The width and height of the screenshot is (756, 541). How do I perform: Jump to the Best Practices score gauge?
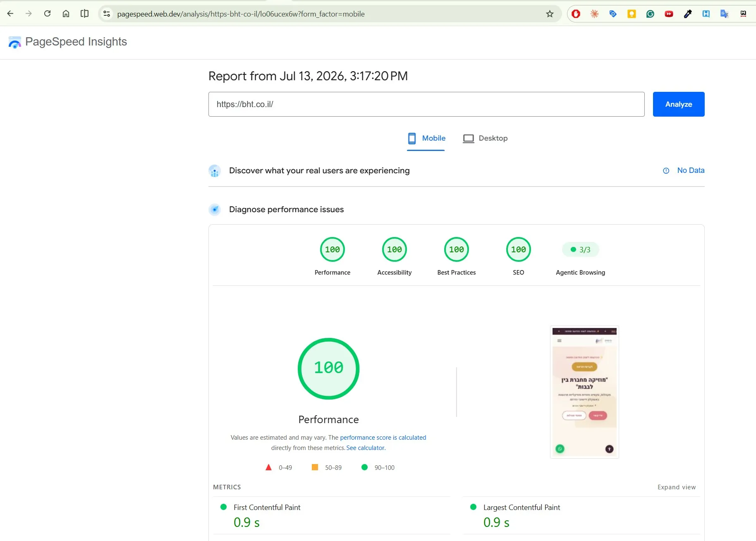tap(457, 249)
